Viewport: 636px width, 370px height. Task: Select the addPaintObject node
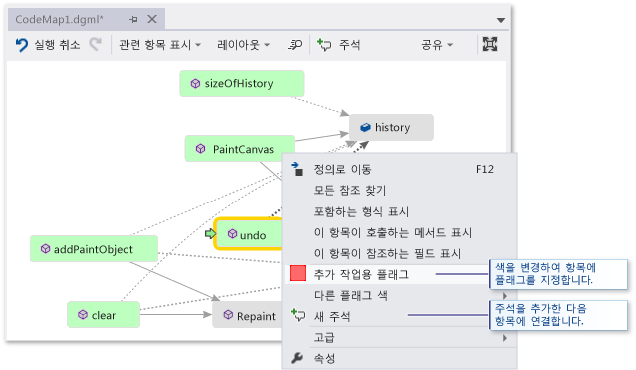pos(94,249)
